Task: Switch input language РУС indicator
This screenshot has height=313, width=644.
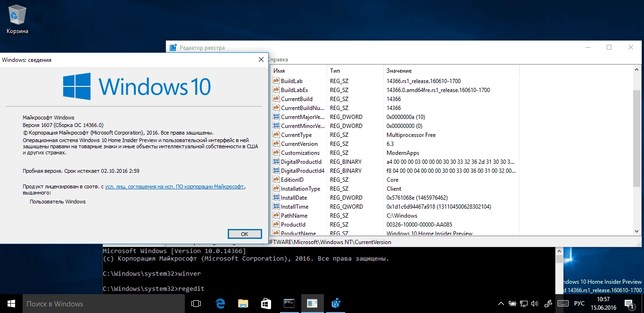Action: click(x=579, y=304)
